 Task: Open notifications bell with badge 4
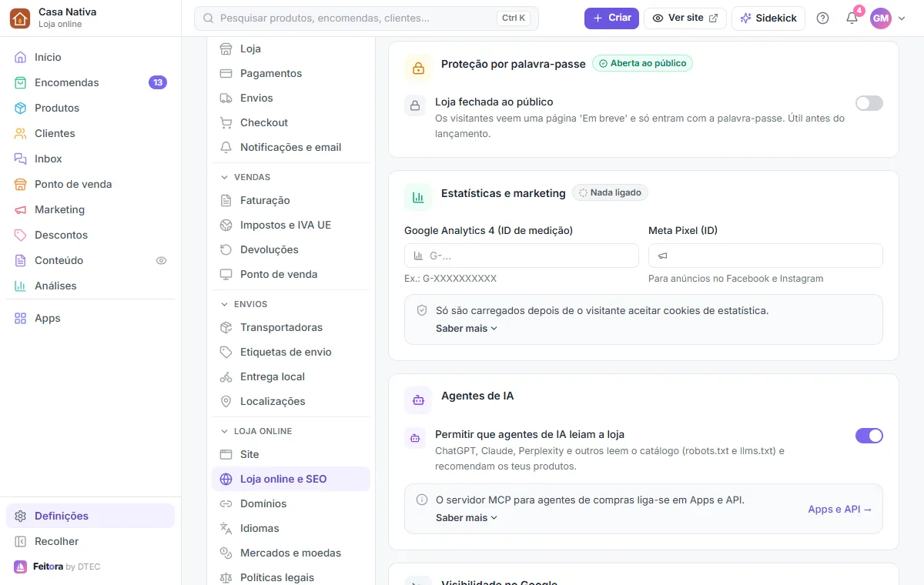coord(852,18)
